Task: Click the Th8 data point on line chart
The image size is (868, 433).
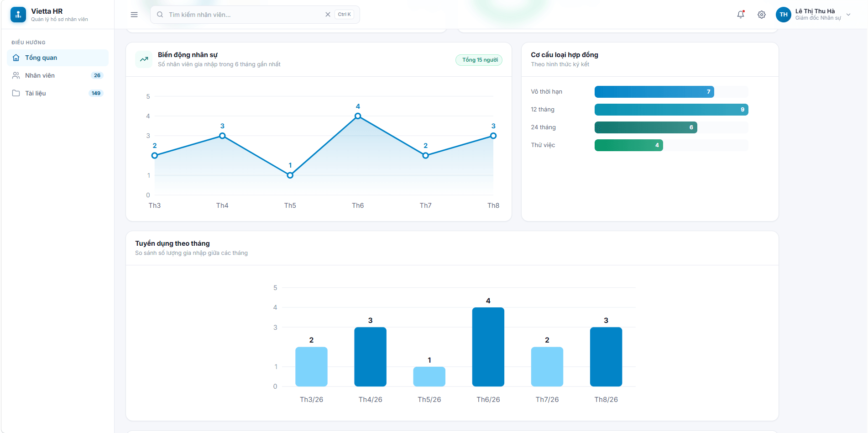Action: pos(493,136)
